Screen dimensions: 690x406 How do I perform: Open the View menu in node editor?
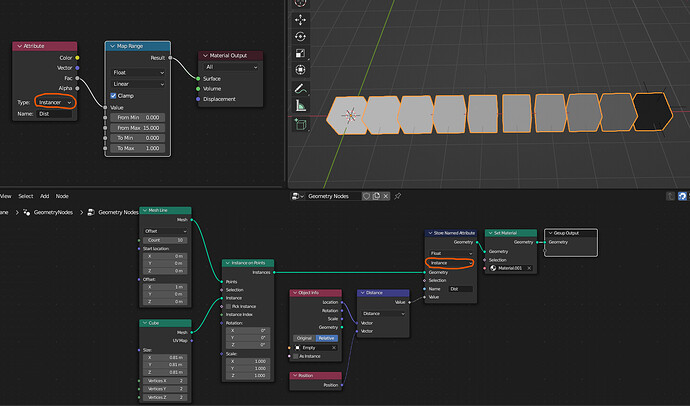pyautogui.click(x=6, y=196)
